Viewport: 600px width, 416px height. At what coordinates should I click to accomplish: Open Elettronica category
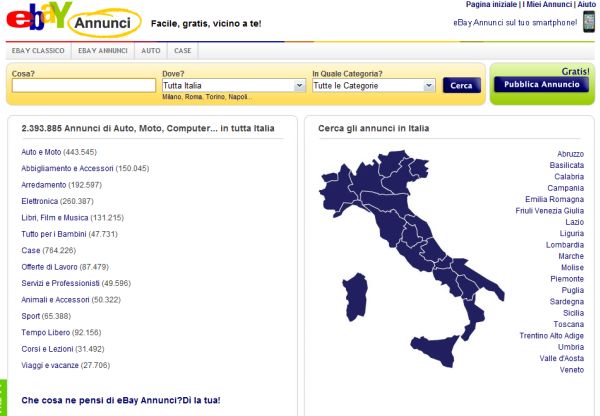pyautogui.click(x=39, y=201)
